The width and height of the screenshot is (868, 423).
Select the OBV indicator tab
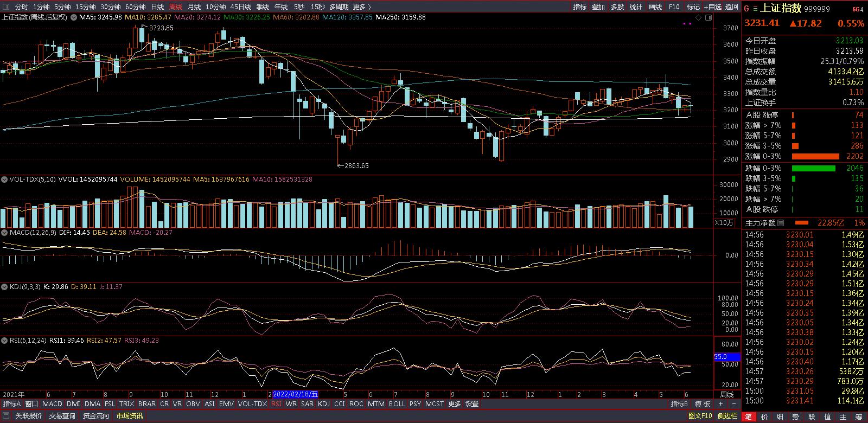click(193, 404)
